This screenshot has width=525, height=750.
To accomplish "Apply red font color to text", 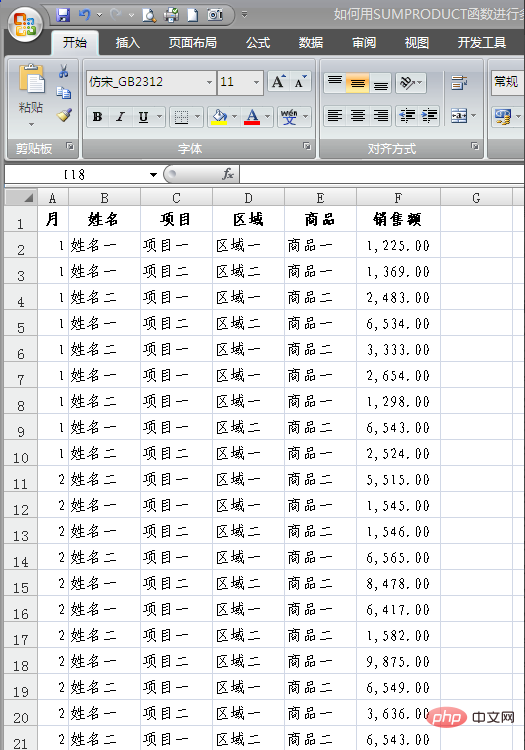I will tap(252, 117).
